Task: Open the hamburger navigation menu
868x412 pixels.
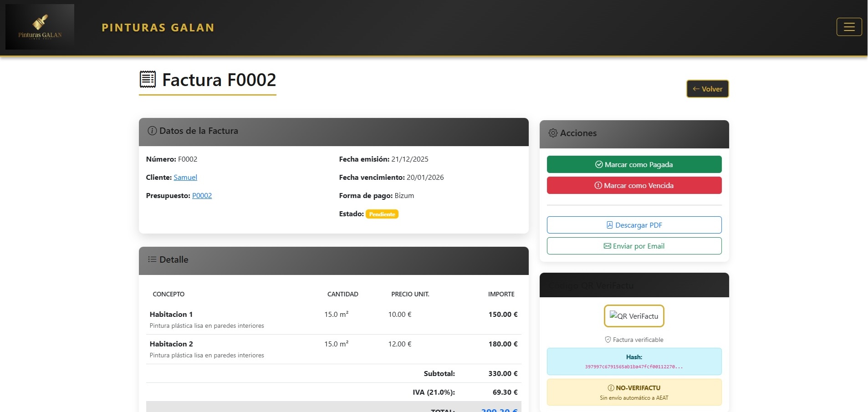Action: click(x=849, y=27)
